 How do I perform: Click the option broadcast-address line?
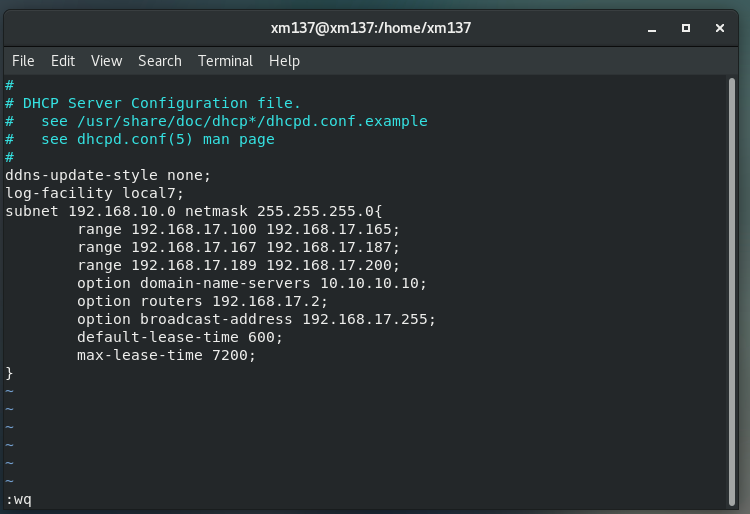coord(256,319)
